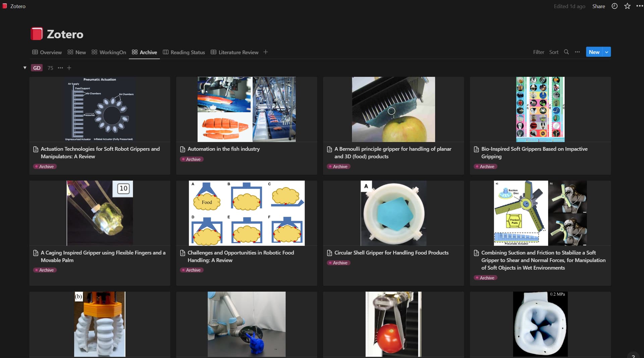
Task: Open 'A Bernoulli principle gripper' title
Action: (393, 153)
